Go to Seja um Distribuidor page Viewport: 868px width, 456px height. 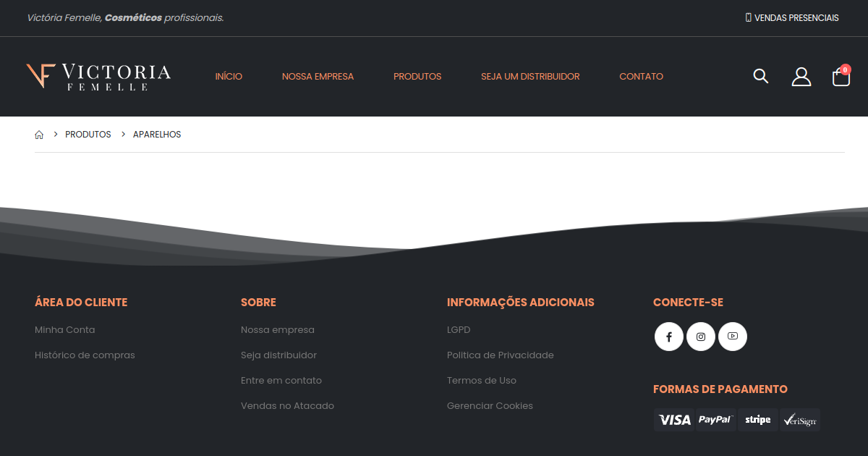[x=530, y=77]
